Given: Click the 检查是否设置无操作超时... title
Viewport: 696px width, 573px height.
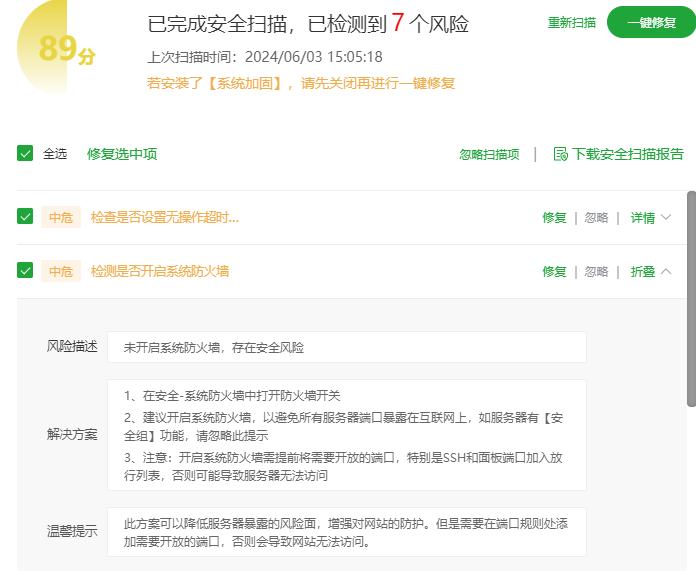Looking at the screenshot, I should click(x=165, y=217).
